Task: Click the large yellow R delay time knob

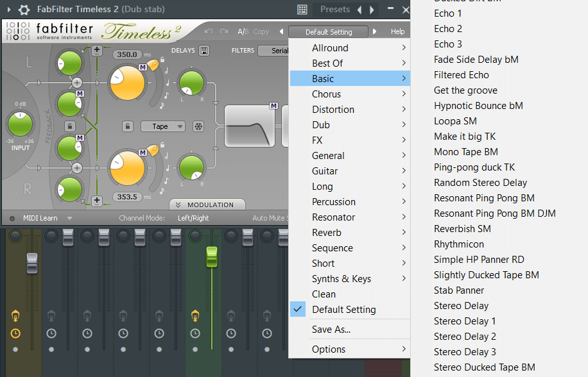Action: coord(127,168)
